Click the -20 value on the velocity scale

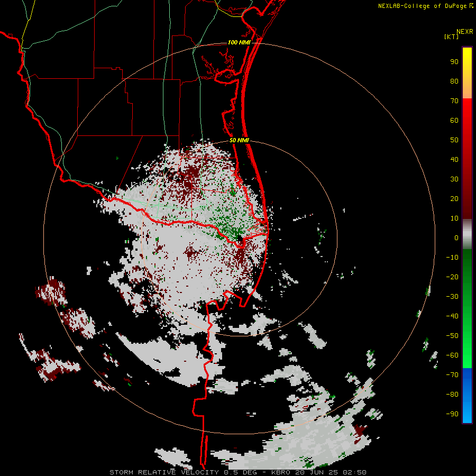point(452,277)
